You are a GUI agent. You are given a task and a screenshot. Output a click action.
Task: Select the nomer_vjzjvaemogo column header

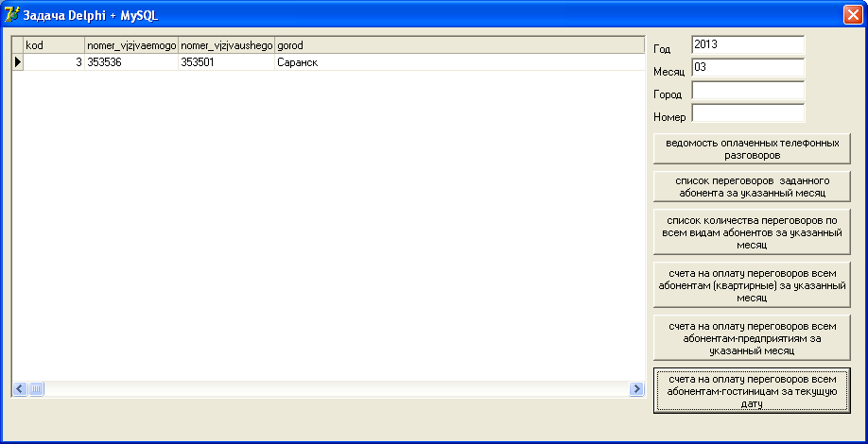click(131, 45)
